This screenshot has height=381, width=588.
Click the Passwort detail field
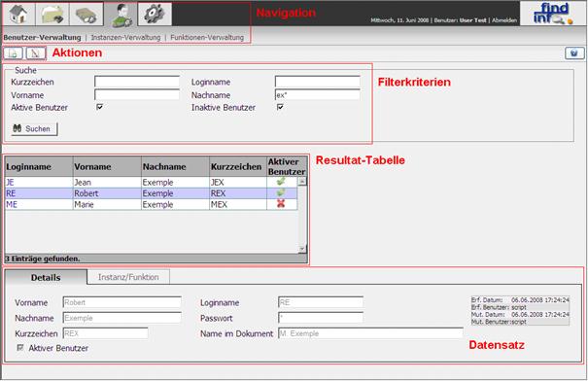(x=321, y=318)
